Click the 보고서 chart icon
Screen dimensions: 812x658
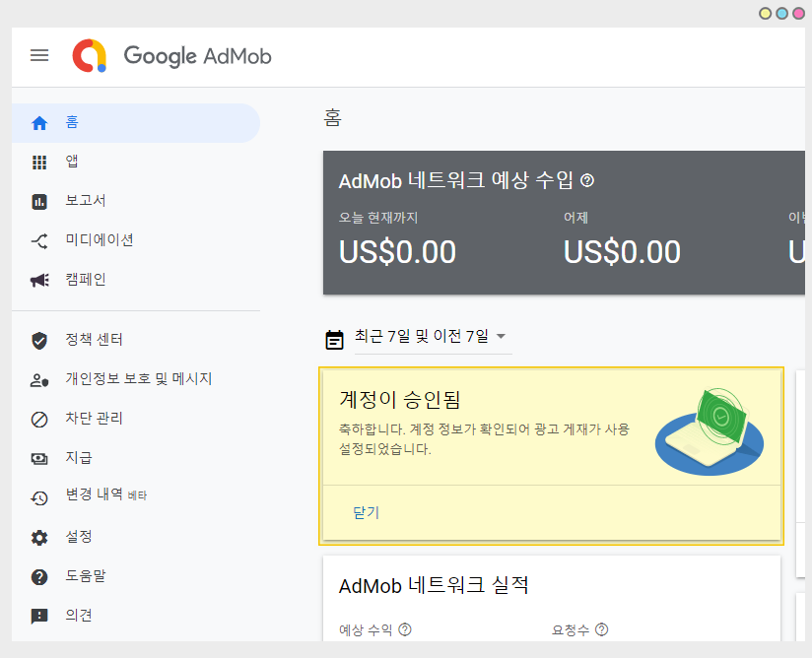[39, 201]
